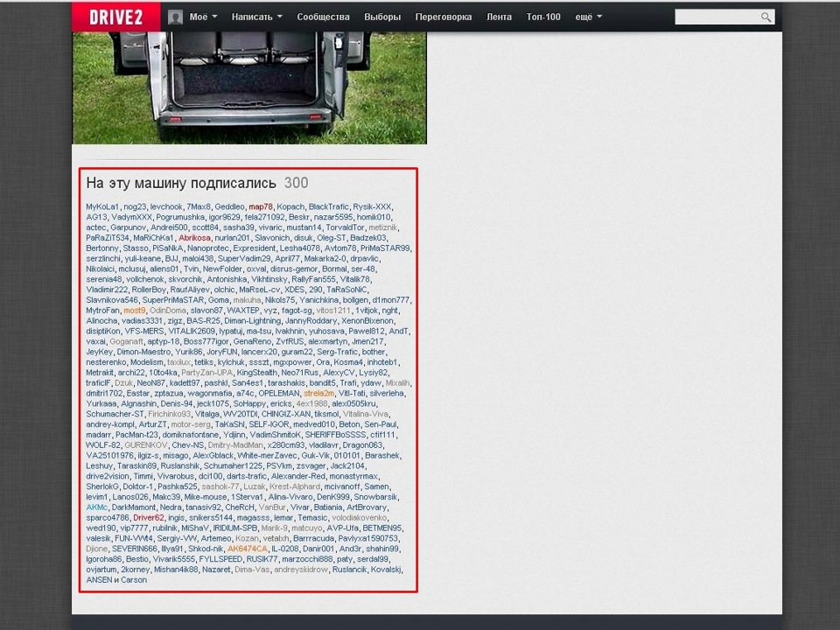Visit Alina-Vivaro user profile

(290, 497)
